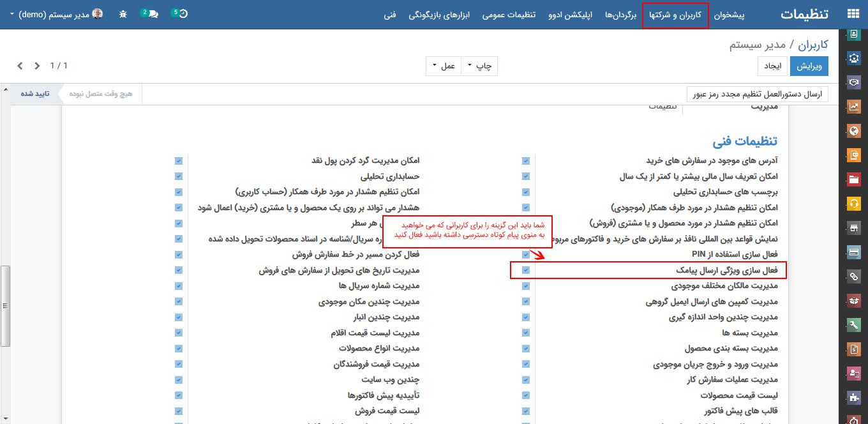Toggle checkbox next to حسابداری تحلیلی

pos(179,177)
